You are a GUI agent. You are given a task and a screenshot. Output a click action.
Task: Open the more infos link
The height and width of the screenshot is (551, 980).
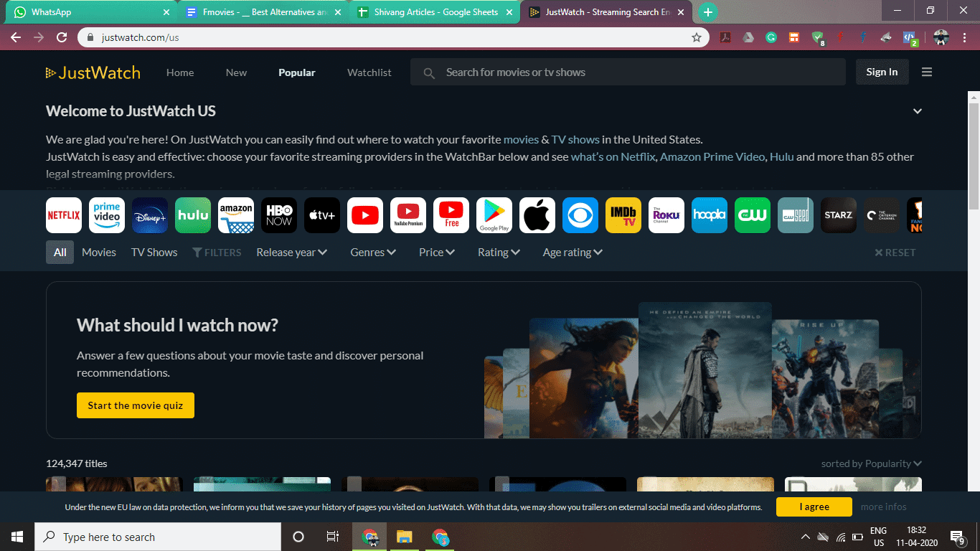(884, 507)
